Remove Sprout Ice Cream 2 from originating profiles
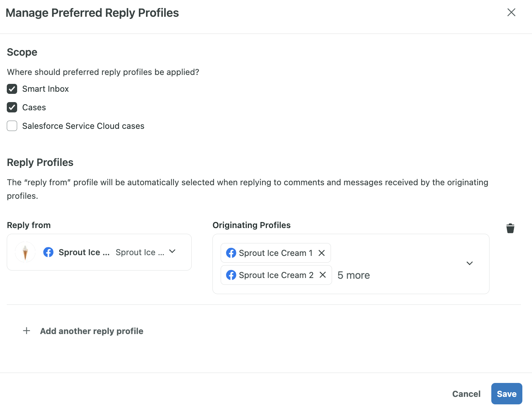Image resolution: width=532 pixels, height=409 pixels. 323,275
